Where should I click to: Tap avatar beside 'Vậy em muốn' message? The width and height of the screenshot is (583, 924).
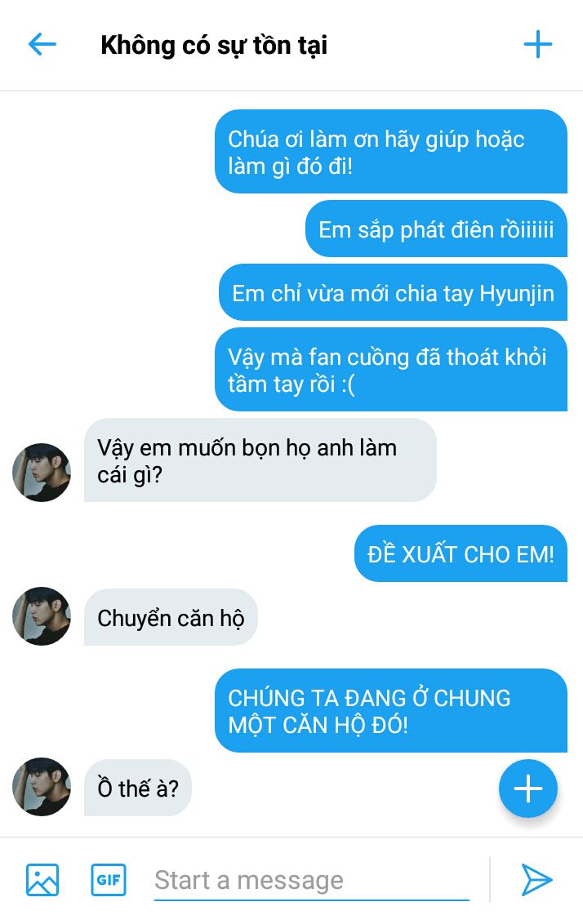coord(42,473)
